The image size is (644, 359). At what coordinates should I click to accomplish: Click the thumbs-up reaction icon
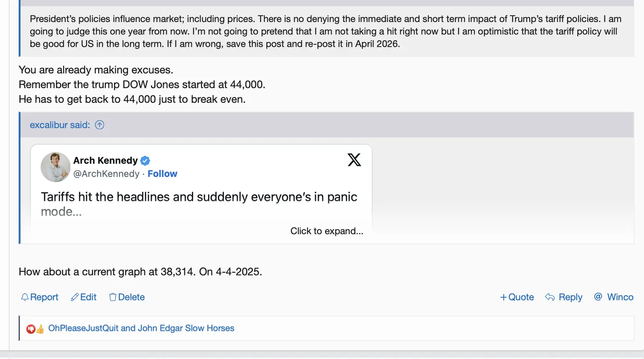click(40, 329)
